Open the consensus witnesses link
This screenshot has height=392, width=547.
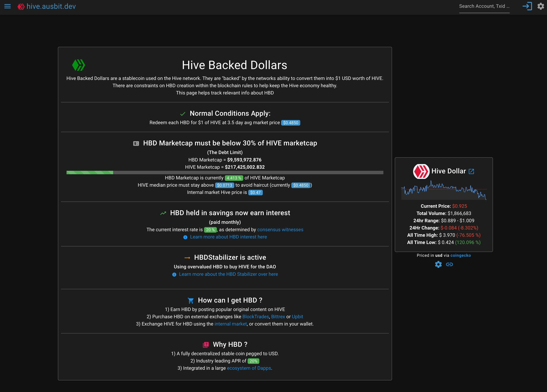pos(280,230)
